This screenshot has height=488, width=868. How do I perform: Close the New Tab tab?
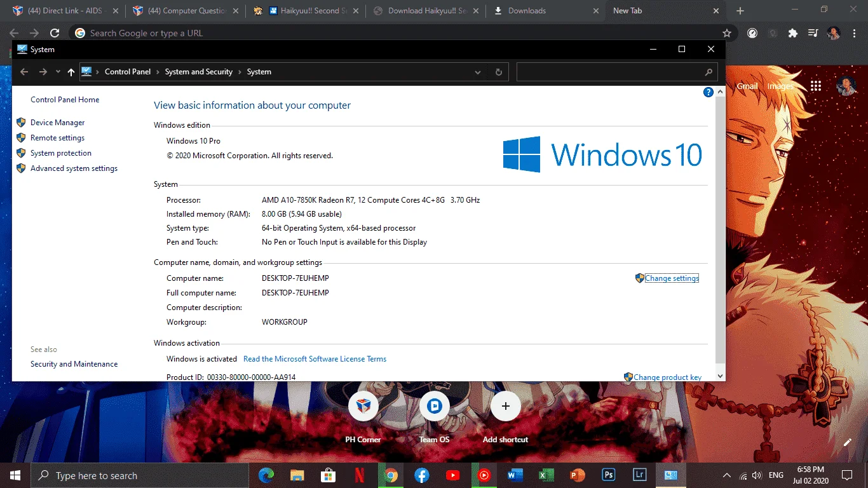tap(716, 11)
